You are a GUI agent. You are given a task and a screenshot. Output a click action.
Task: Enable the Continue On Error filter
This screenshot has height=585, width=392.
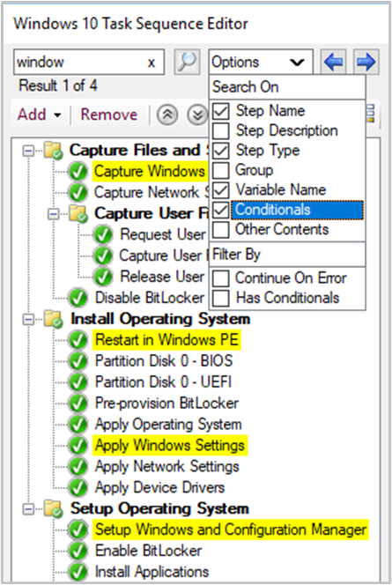221,278
